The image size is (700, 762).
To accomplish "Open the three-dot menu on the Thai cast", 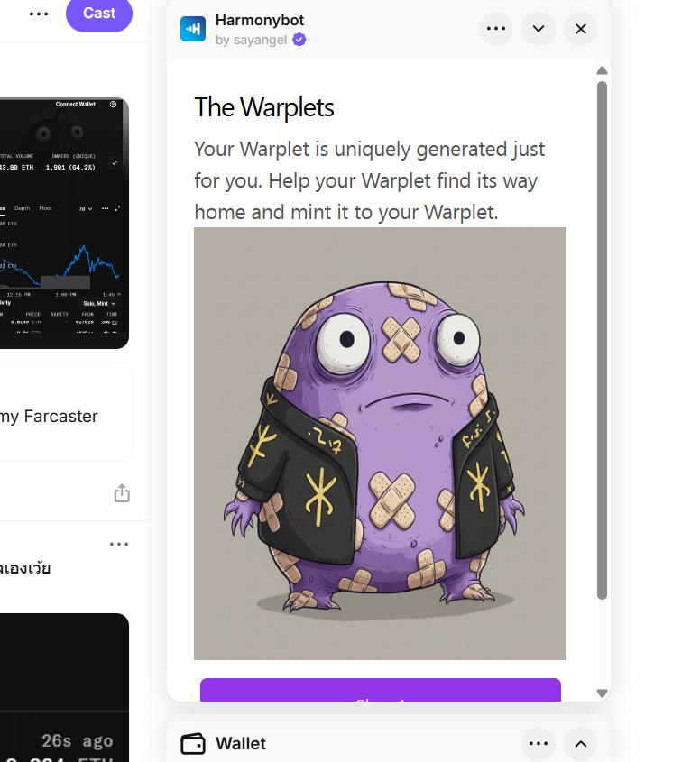I will (x=119, y=544).
